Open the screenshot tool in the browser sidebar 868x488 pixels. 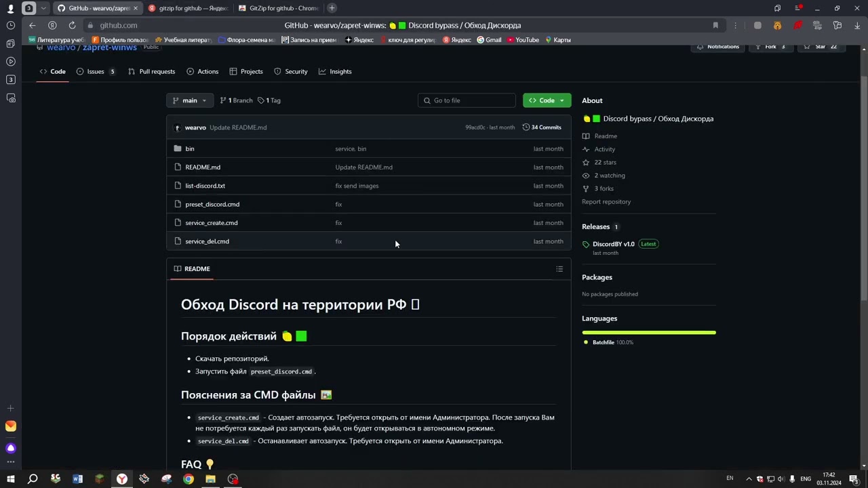coord(11,98)
